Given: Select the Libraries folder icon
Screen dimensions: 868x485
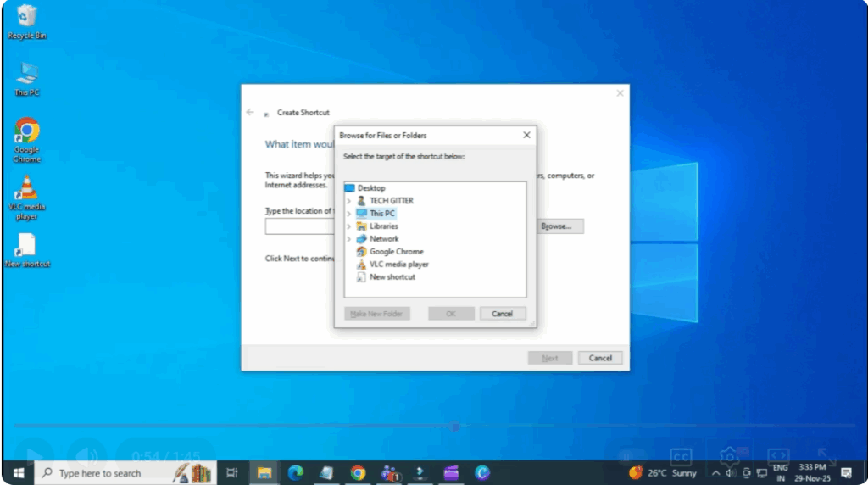Looking at the screenshot, I should (x=362, y=226).
